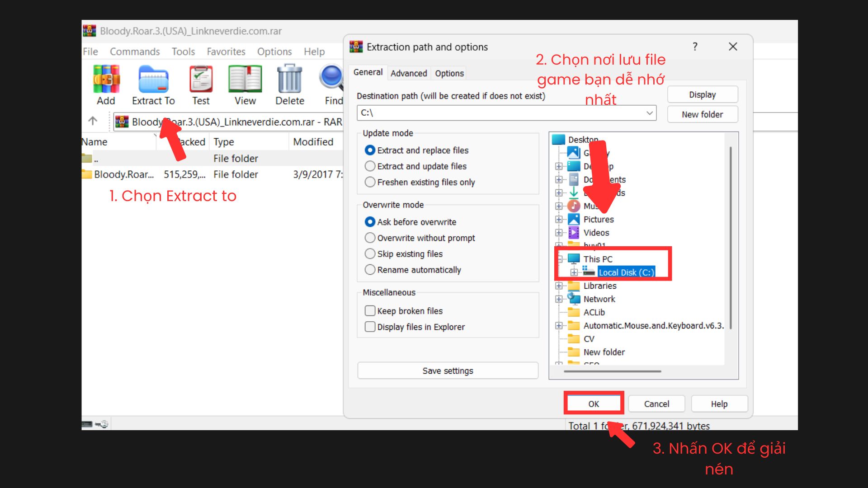
Task: Enable Display files in Explorer checkbox
Action: point(370,327)
